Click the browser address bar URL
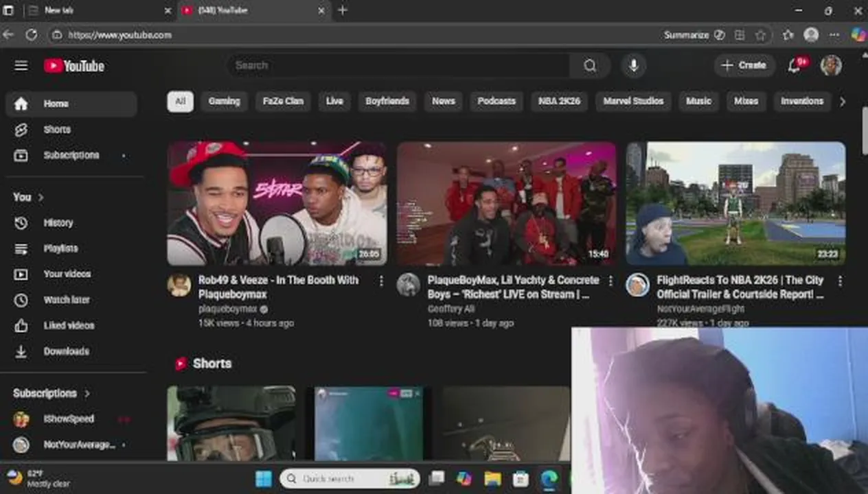This screenshot has width=868, height=494. click(x=120, y=35)
